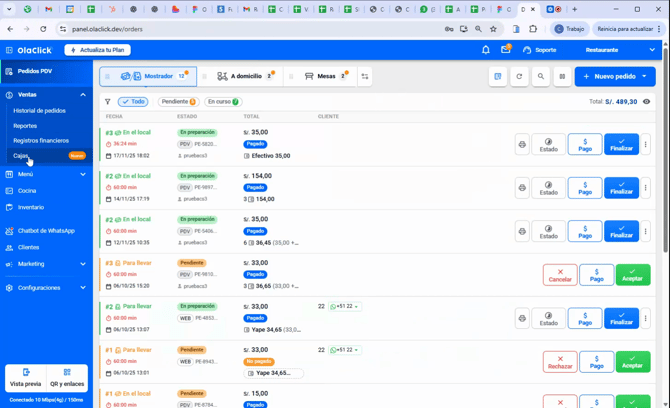Image resolution: width=670 pixels, height=408 pixels.
Task: Click the Vista previa button
Action: (x=26, y=378)
